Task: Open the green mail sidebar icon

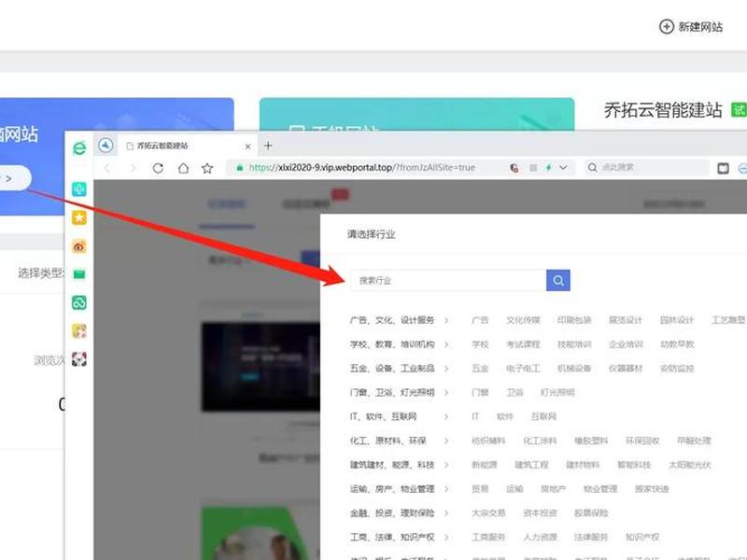Action: 79,274
